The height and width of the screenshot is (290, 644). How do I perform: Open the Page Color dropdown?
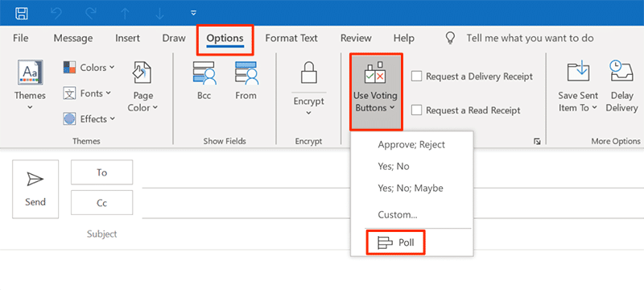click(x=142, y=87)
